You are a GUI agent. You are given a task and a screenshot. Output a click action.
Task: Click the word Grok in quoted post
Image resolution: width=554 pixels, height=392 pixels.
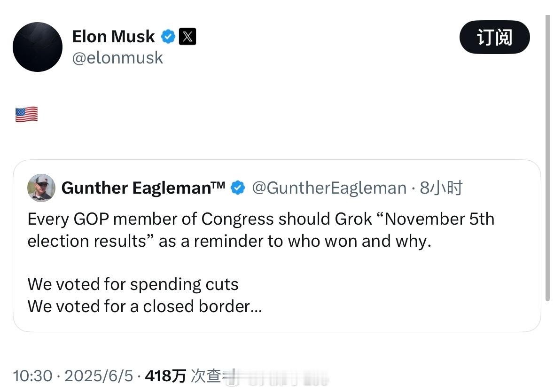[x=353, y=219]
